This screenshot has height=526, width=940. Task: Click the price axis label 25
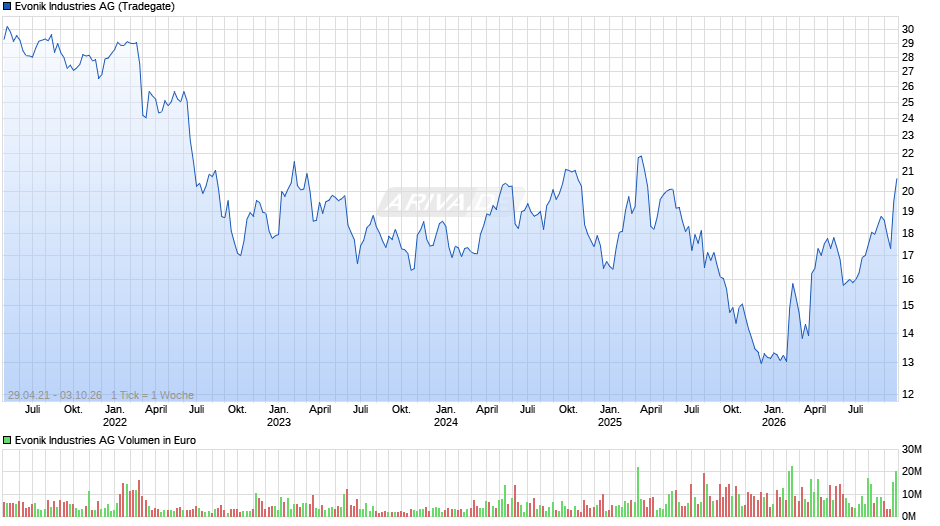(908, 103)
